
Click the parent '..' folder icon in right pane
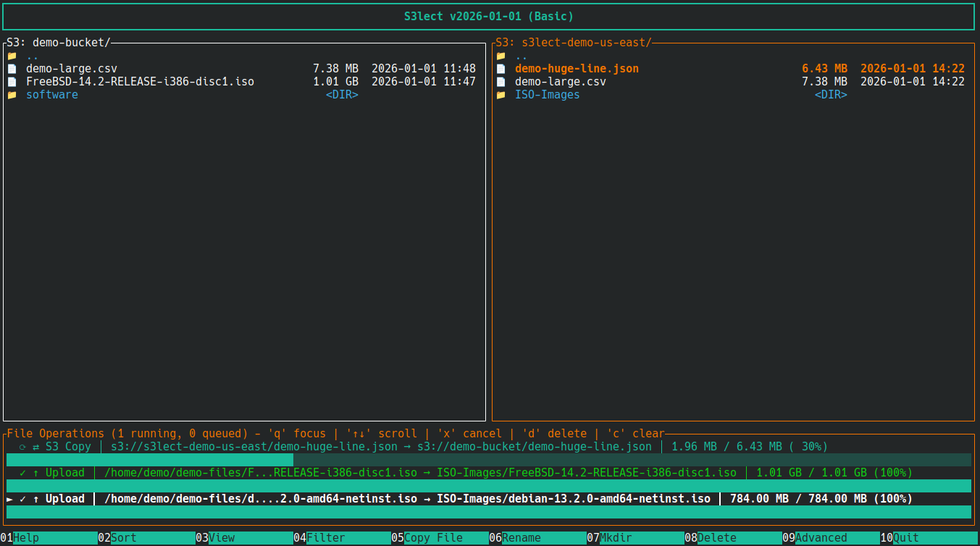[501, 55]
